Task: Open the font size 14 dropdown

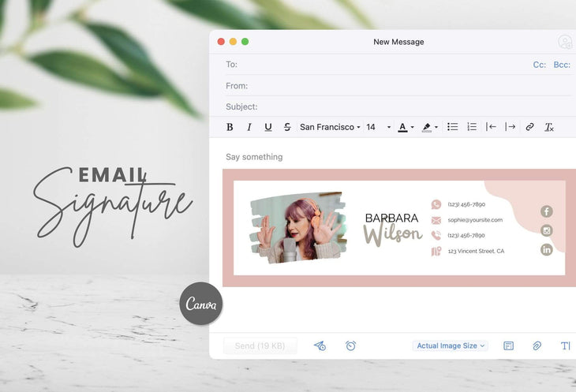Action: click(378, 127)
